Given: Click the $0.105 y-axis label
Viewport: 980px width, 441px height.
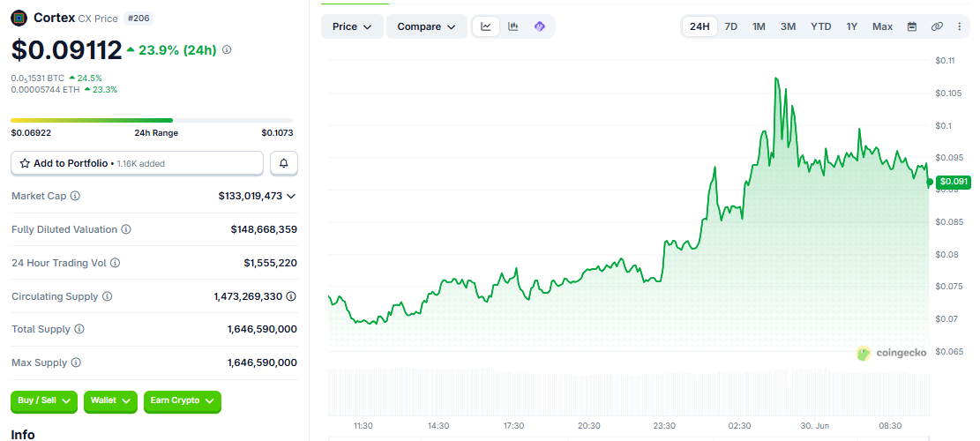Looking at the screenshot, I should (x=948, y=93).
